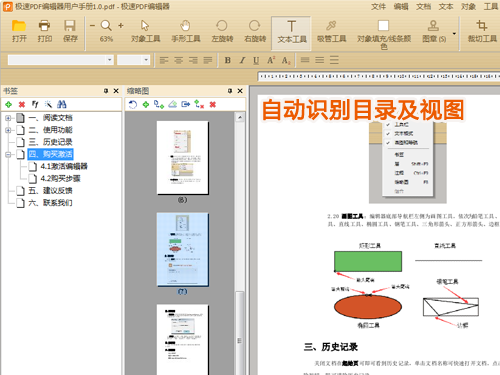Toggle subscript formatting
This screenshot has width=500, height=375.
pos(286,60)
